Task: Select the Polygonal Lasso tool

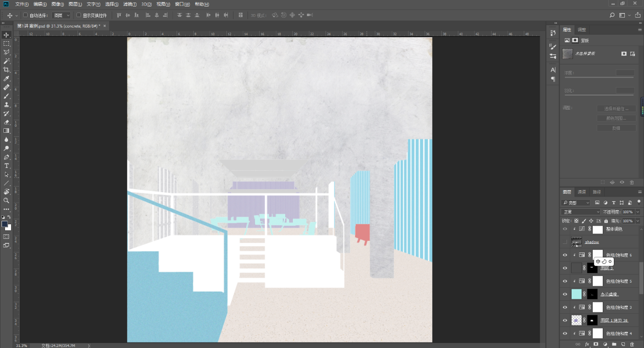Action: point(7,52)
